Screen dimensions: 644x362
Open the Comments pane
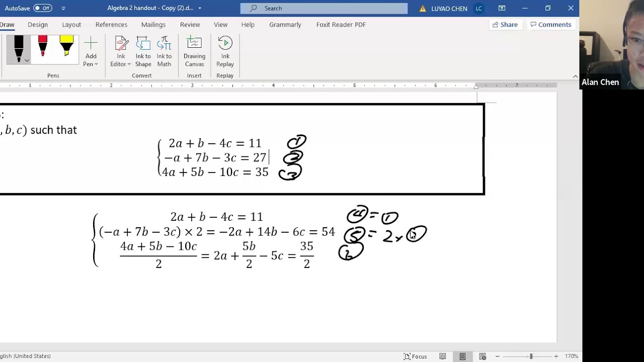(551, 25)
